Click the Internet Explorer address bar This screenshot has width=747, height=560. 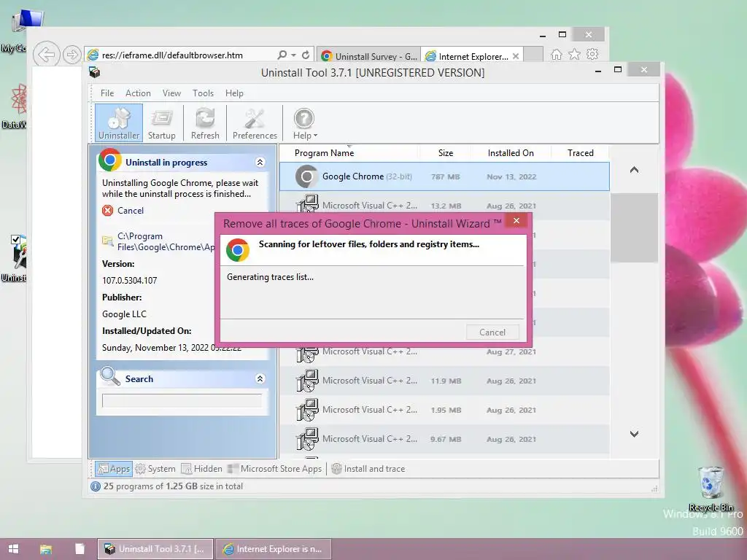[181, 55]
